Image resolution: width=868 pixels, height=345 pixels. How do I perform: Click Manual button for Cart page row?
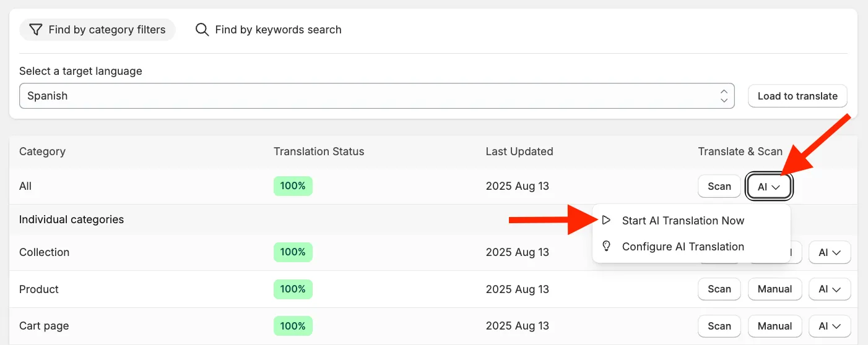pyautogui.click(x=775, y=326)
